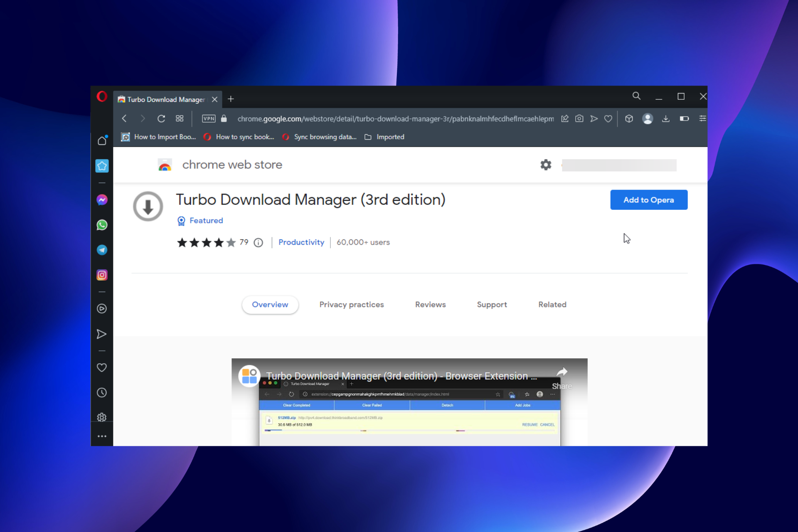Image resolution: width=798 pixels, height=532 pixels.
Task: Open a new tab with plus button
Action: [231, 99]
